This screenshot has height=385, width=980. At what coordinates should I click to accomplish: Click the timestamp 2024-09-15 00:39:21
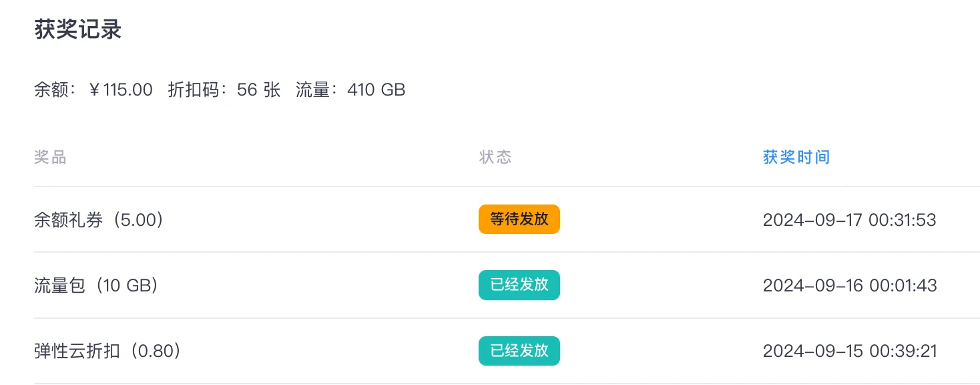click(x=850, y=351)
